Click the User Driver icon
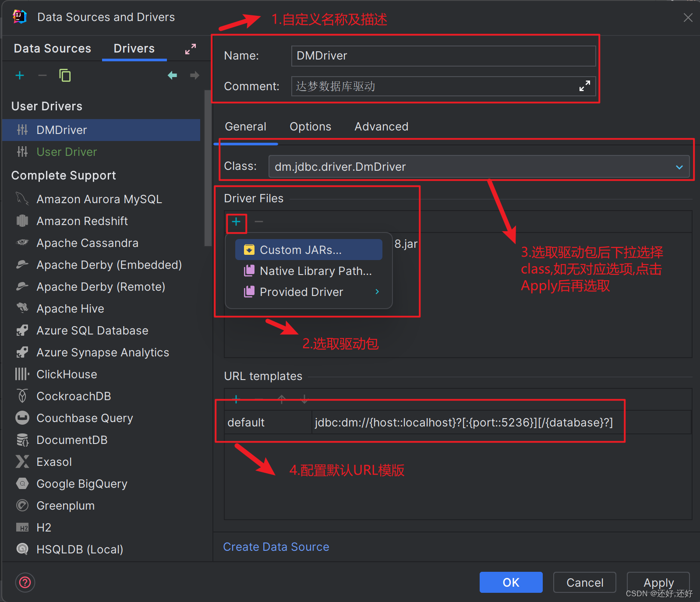The image size is (700, 602). (22, 151)
